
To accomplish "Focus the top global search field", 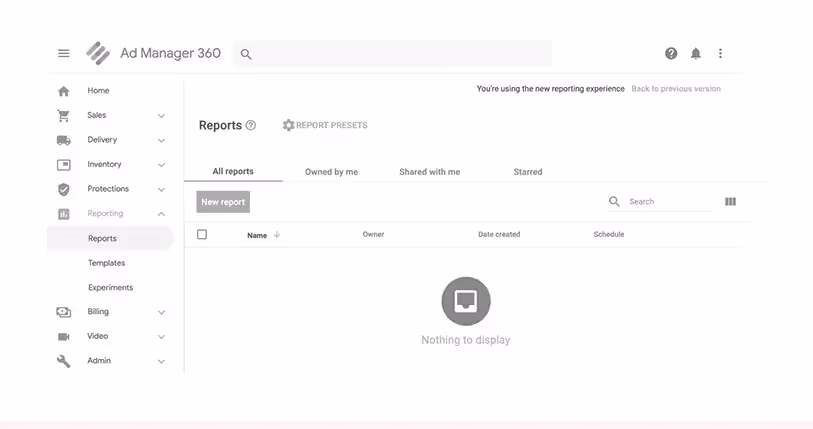I will [392, 53].
